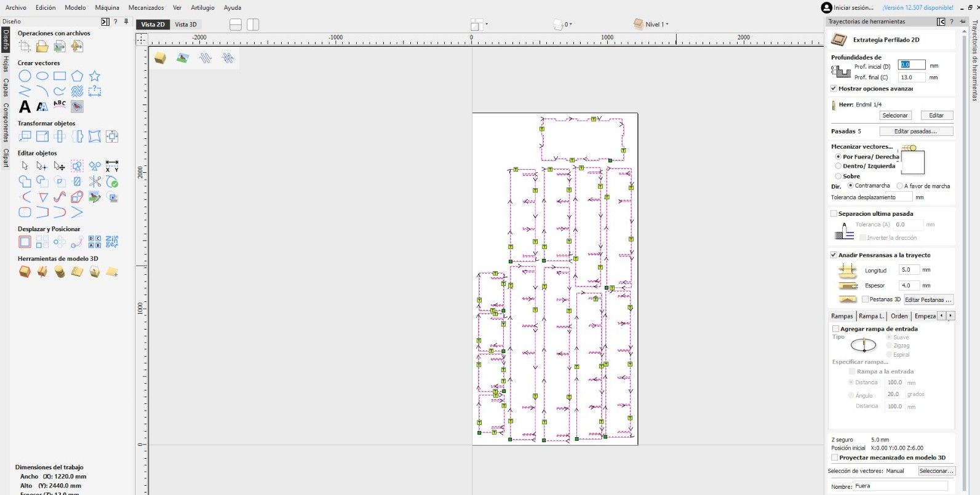Choose the large A text creation tool

(x=25, y=106)
